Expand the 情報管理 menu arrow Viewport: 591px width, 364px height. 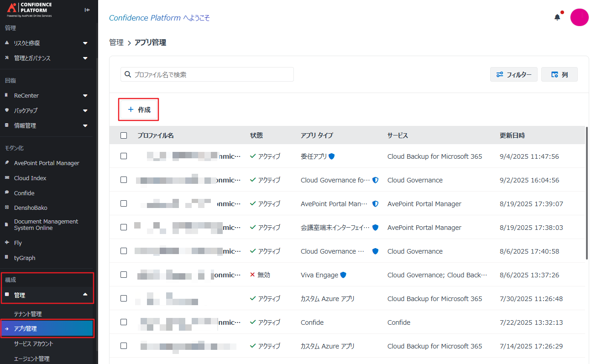[85, 126]
